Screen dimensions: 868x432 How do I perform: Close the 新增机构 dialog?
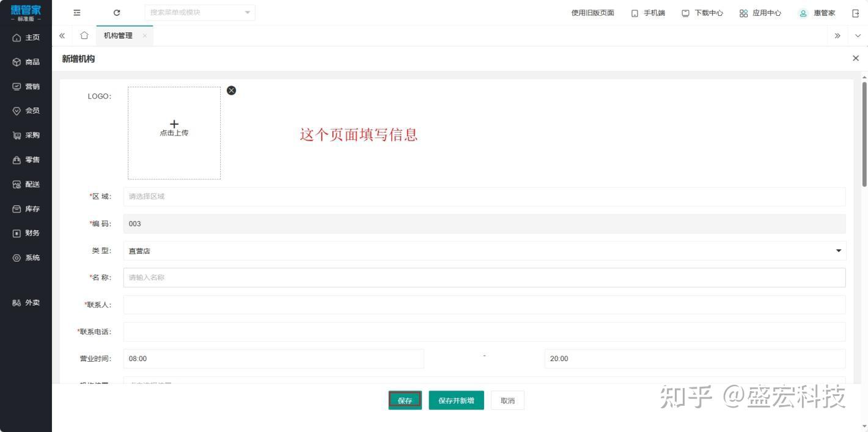click(x=855, y=58)
